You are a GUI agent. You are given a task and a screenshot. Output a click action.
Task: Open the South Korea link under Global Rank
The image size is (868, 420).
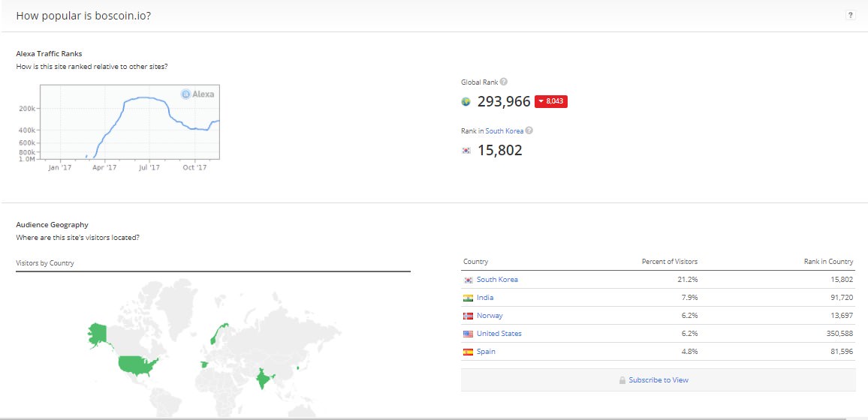click(505, 131)
